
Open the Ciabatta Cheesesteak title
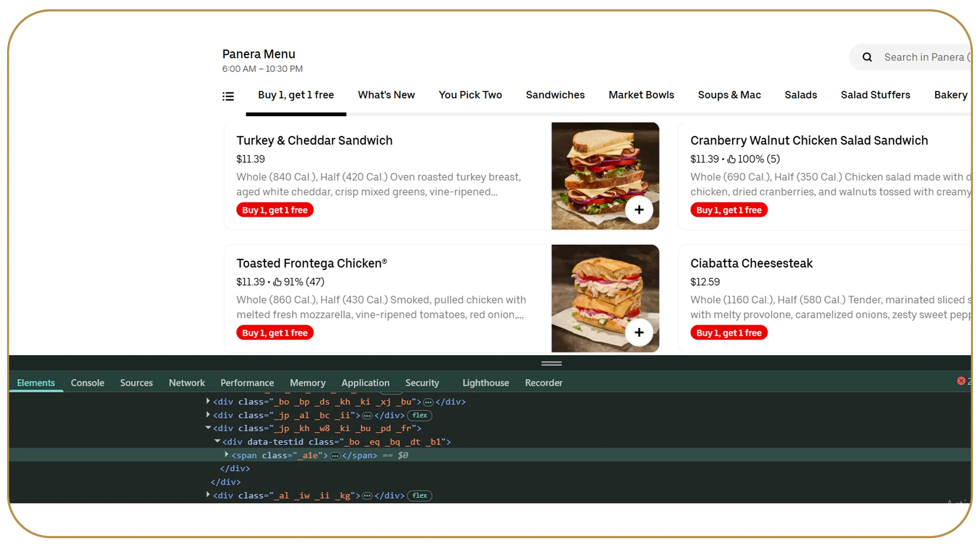pyautogui.click(x=751, y=263)
